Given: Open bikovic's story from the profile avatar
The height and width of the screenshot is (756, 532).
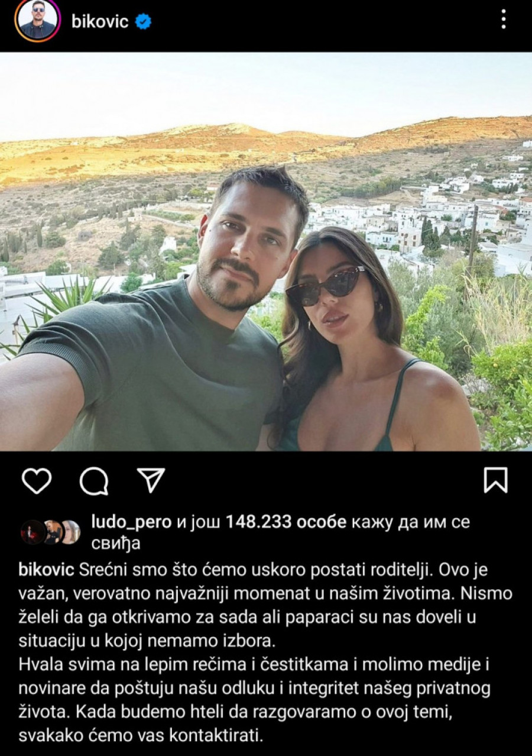Looking at the screenshot, I should click(37, 21).
